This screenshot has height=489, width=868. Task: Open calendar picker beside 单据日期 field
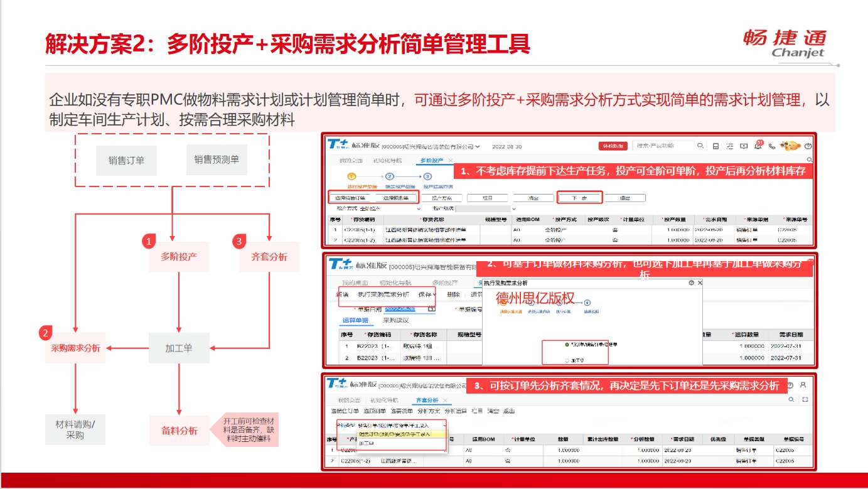coord(432,309)
